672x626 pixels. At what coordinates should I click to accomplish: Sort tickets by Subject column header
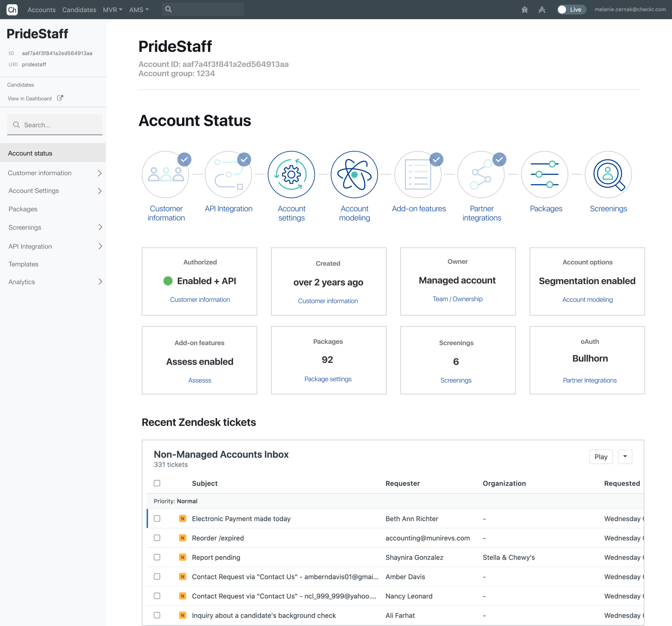205,483
